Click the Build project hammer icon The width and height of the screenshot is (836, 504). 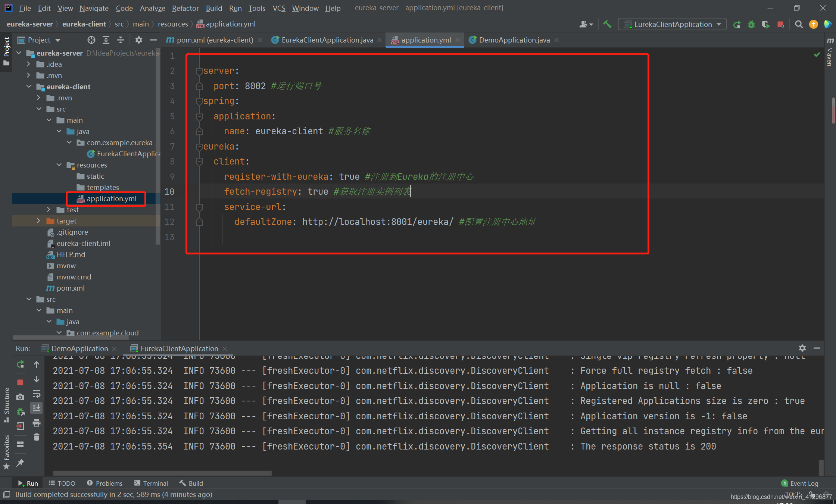[607, 24]
